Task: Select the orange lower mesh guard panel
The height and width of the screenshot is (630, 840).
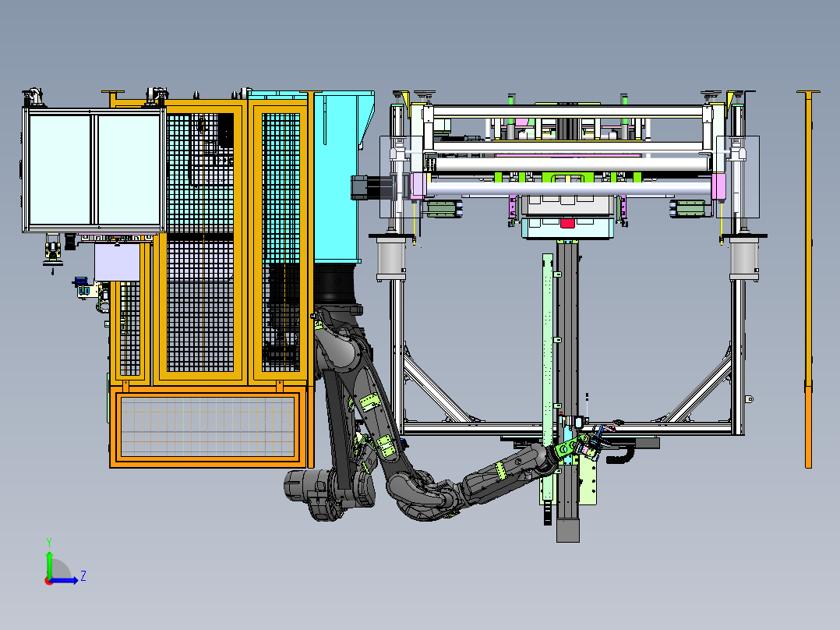Action: coord(208,426)
